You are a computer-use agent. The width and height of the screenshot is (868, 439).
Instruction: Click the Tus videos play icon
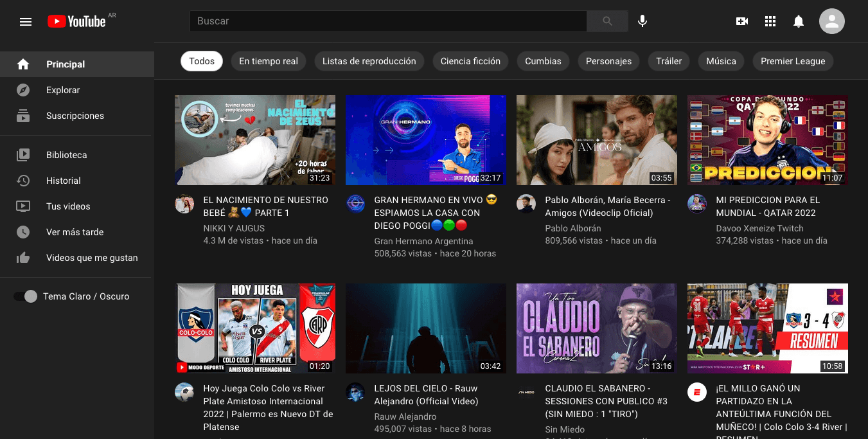pos(23,206)
